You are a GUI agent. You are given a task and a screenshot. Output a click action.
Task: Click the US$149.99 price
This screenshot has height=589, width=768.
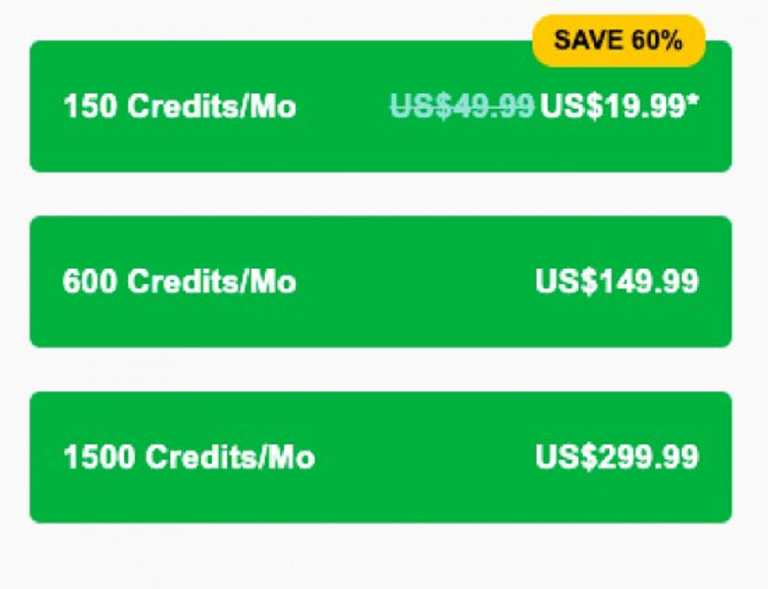tap(616, 282)
